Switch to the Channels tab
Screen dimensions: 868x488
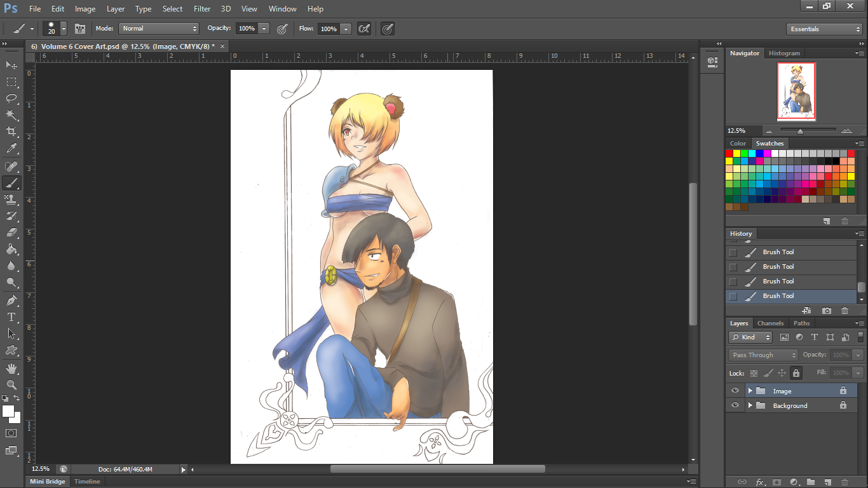(770, 323)
